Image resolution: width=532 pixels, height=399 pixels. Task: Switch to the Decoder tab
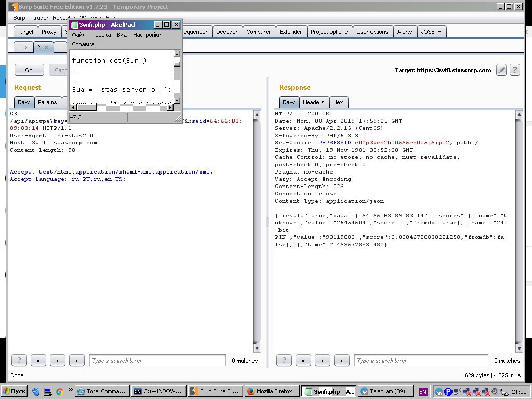click(x=227, y=32)
